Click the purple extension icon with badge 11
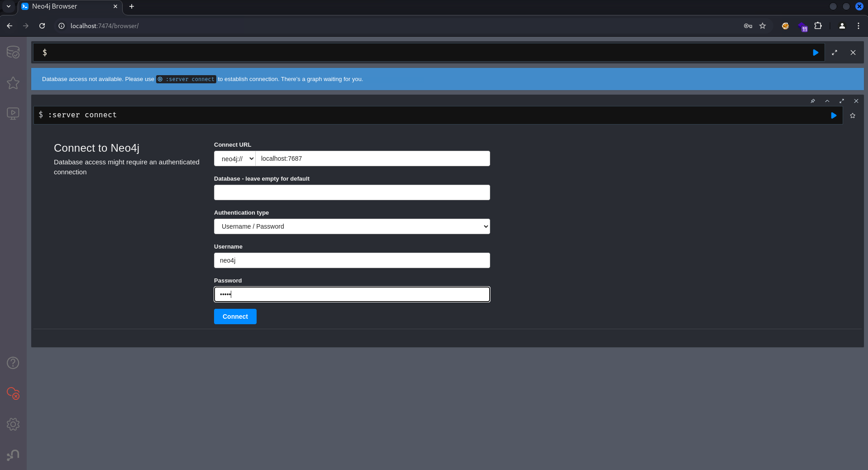The image size is (868, 470). click(802, 26)
